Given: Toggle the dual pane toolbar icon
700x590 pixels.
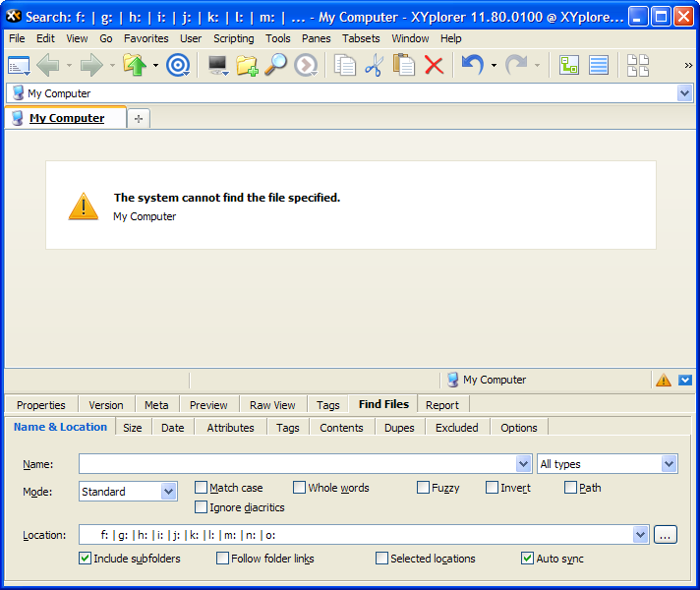Looking at the screenshot, I should (638, 66).
